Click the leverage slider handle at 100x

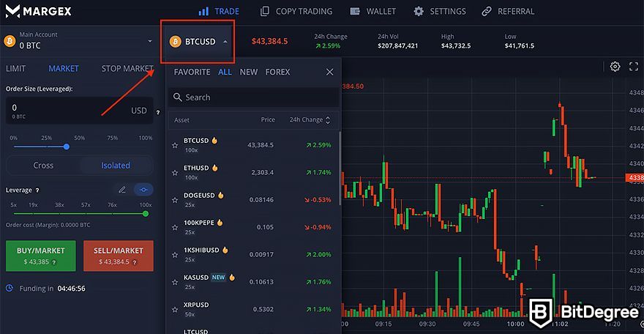[x=146, y=214]
